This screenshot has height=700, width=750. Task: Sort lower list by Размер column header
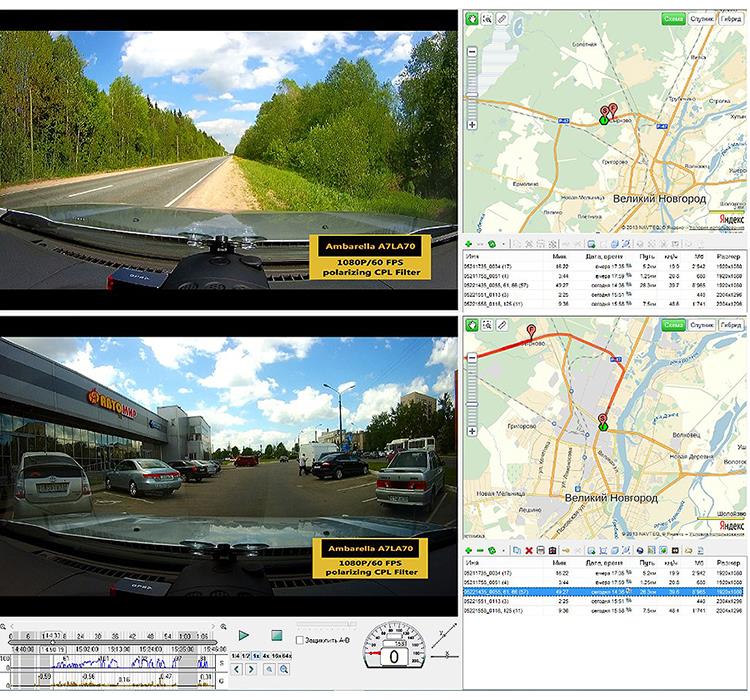point(728,563)
